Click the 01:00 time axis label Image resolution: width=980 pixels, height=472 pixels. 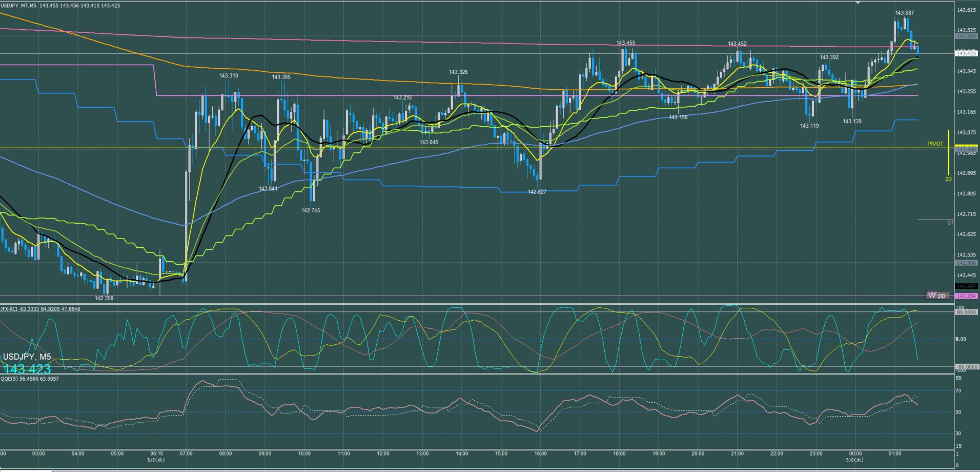point(894,454)
